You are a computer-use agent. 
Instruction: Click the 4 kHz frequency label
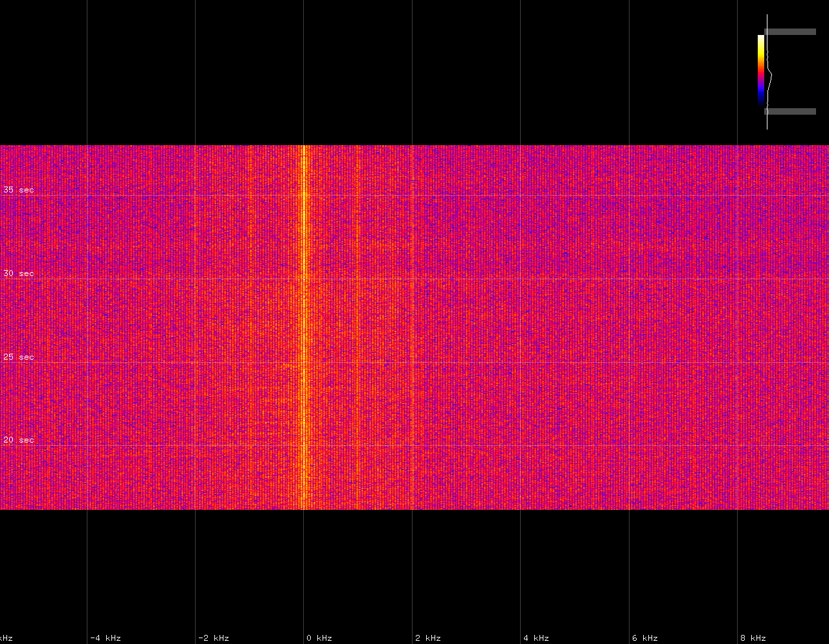[x=536, y=638]
